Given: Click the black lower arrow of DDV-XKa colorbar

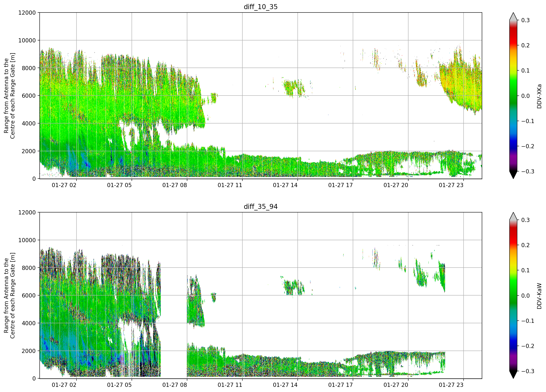Looking at the screenshot, I should pyautogui.click(x=513, y=175).
